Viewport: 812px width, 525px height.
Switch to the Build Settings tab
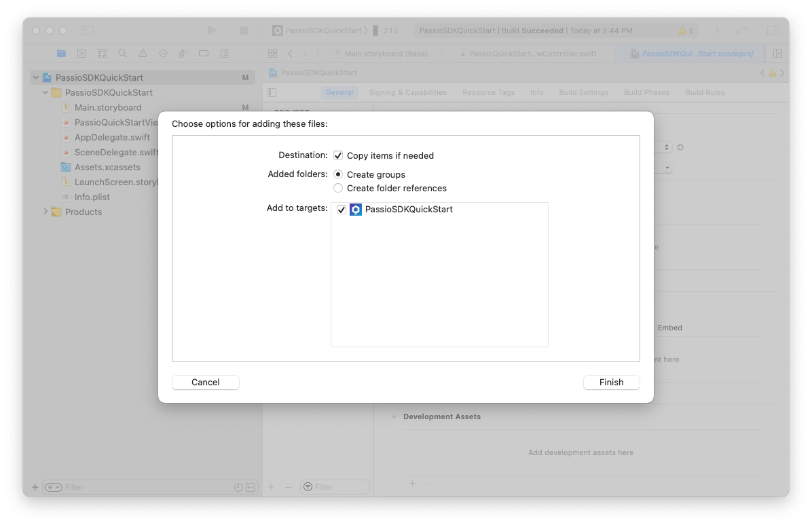pyautogui.click(x=583, y=92)
